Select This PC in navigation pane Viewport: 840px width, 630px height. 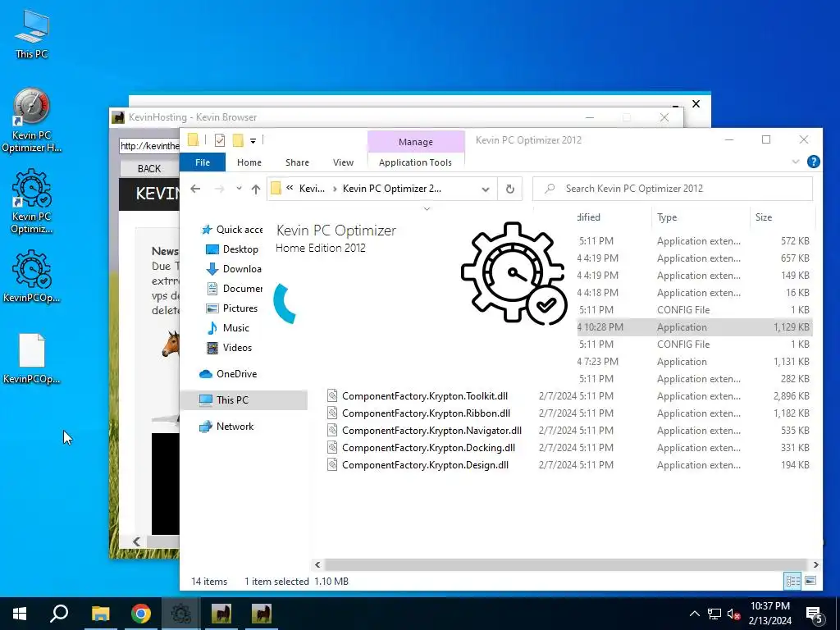pos(244,399)
